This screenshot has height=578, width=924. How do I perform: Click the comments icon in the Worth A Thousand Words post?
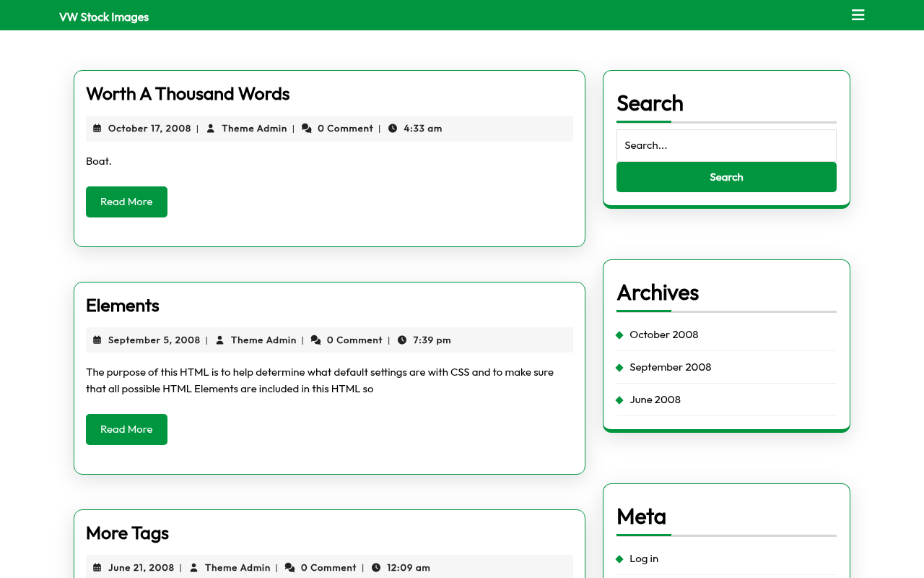point(307,129)
